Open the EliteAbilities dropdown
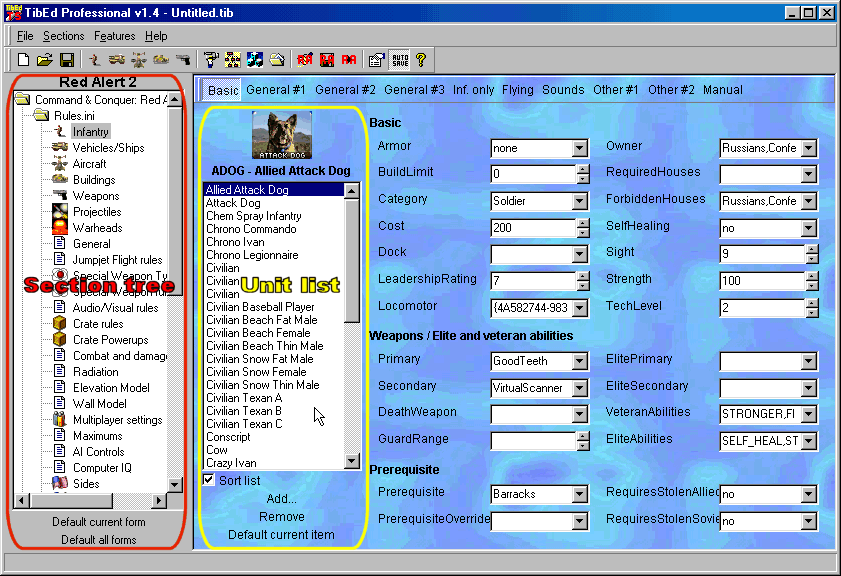This screenshot has width=841, height=576. point(809,441)
